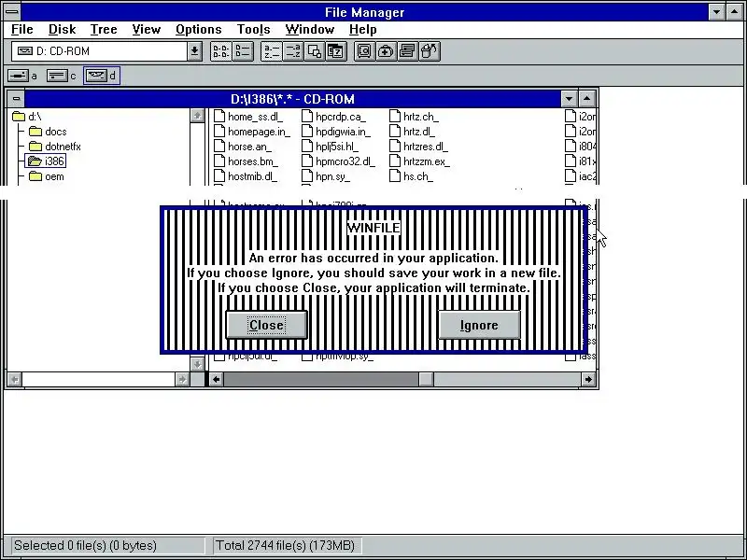Click file icon next to hostmib.dl_
The image size is (747, 560).
219,175
